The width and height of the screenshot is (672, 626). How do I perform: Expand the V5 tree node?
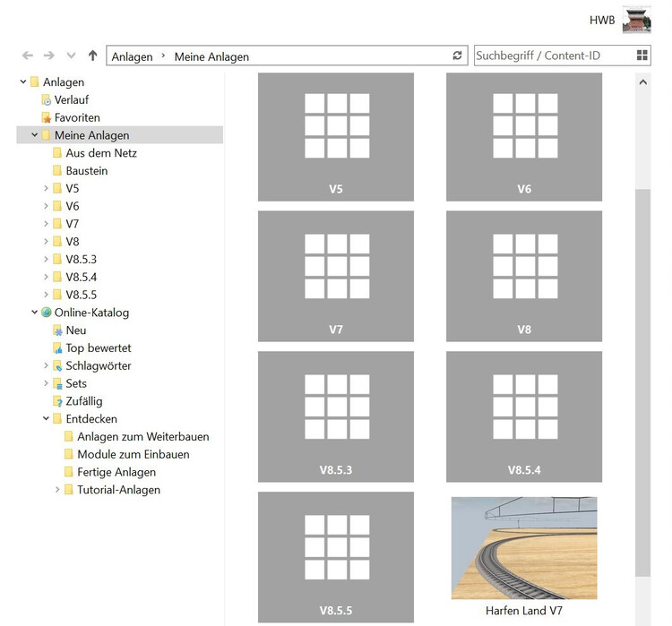tap(46, 188)
